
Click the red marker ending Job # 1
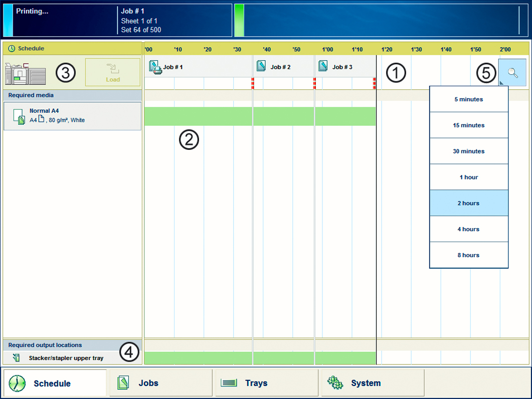click(x=253, y=83)
